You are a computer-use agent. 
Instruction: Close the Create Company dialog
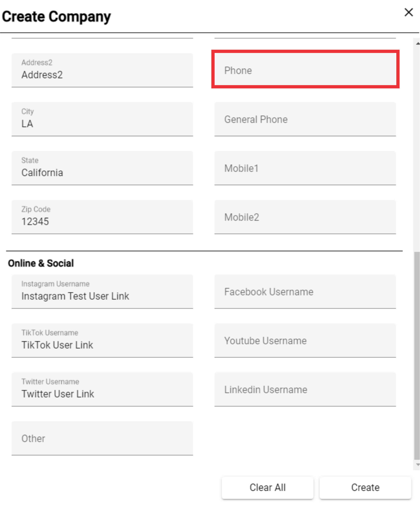click(408, 12)
